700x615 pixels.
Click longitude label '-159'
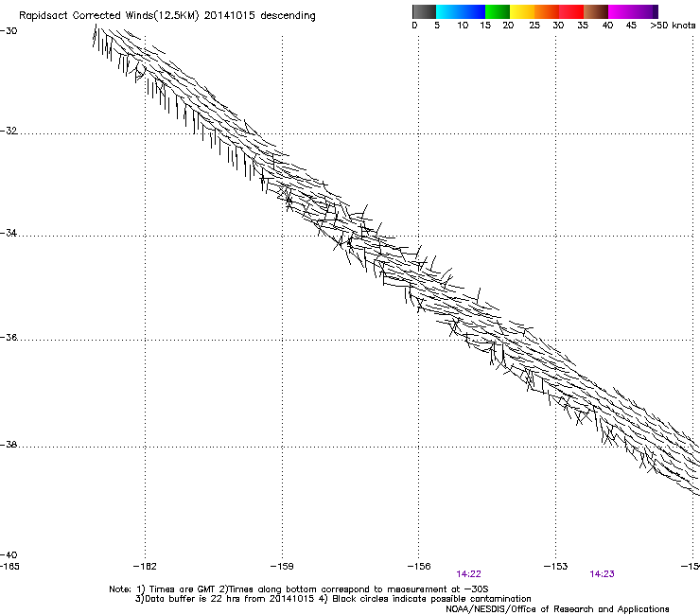tap(282, 567)
